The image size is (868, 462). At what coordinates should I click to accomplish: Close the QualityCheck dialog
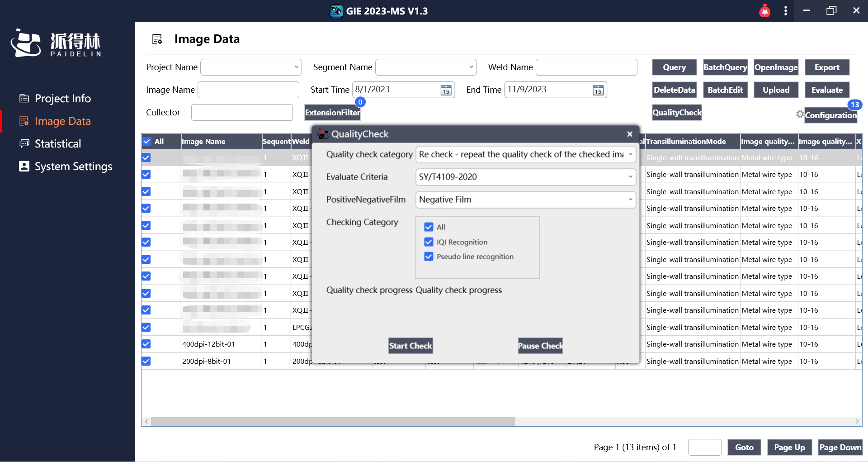click(x=629, y=134)
